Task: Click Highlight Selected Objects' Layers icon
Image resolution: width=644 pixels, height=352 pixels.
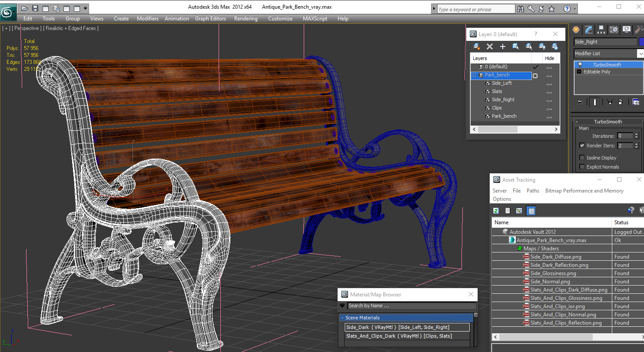Action: click(x=529, y=46)
